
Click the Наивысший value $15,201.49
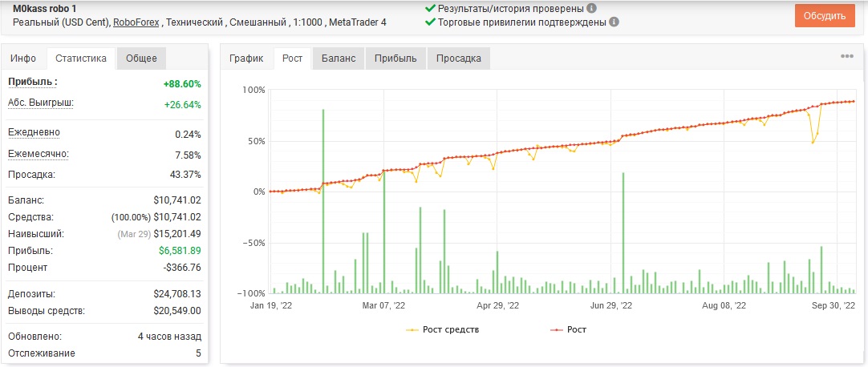click(x=177, y=234)
